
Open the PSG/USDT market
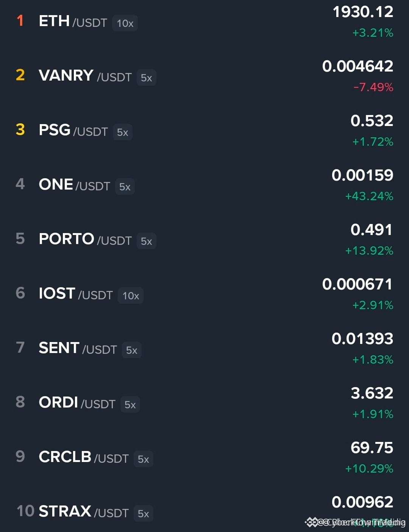[204, 131]
